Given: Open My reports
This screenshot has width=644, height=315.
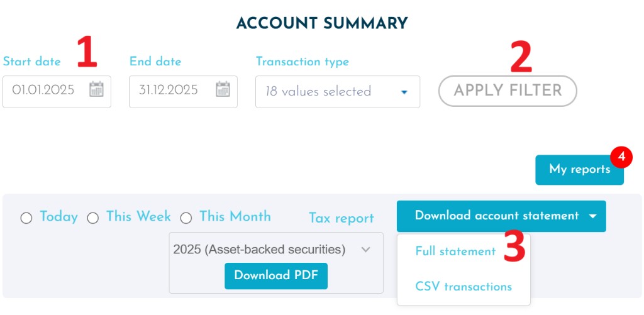Looking at the screenshot, I should pos(579,170).
